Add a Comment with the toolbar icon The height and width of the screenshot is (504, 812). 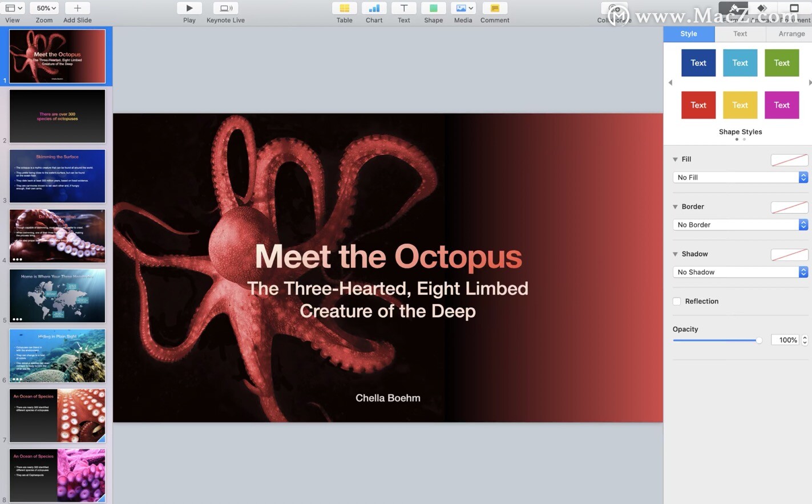click(x=494, y=9)
